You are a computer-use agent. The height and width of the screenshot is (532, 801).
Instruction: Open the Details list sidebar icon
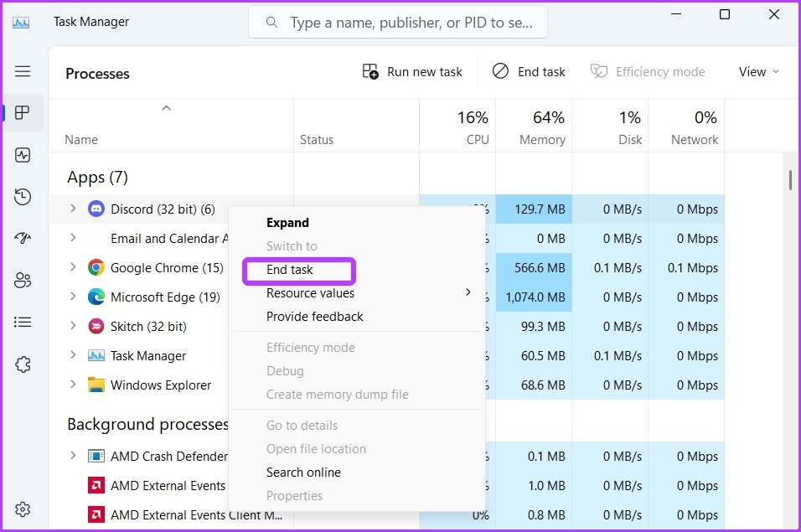pos(23,323)
